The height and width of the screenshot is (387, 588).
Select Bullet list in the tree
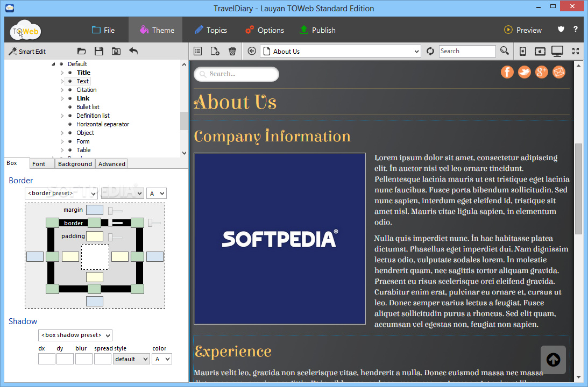88,107
